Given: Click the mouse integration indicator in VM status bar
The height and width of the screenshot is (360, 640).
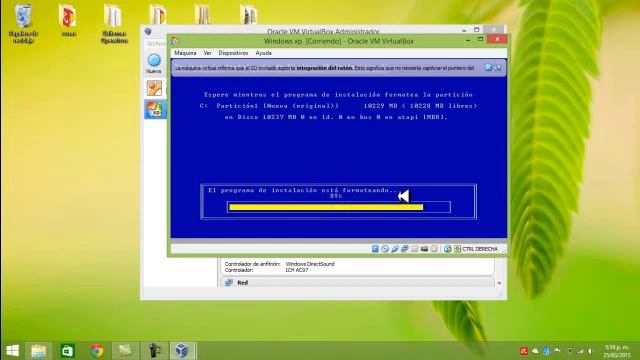Looking at the screenshot, I should click(448, 249).
